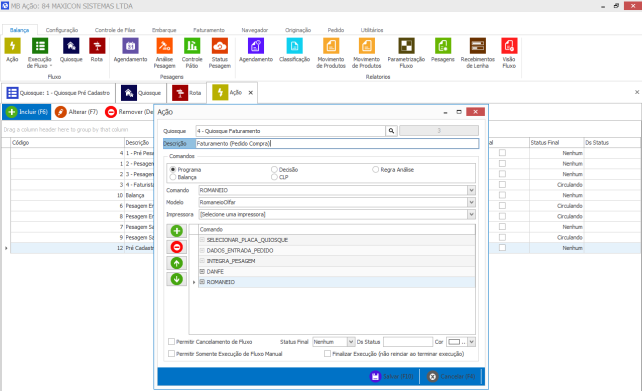Move command down with green arrow
Viewport: 642px width, 391px height.
pyautogui.click(x=177, y=279)
